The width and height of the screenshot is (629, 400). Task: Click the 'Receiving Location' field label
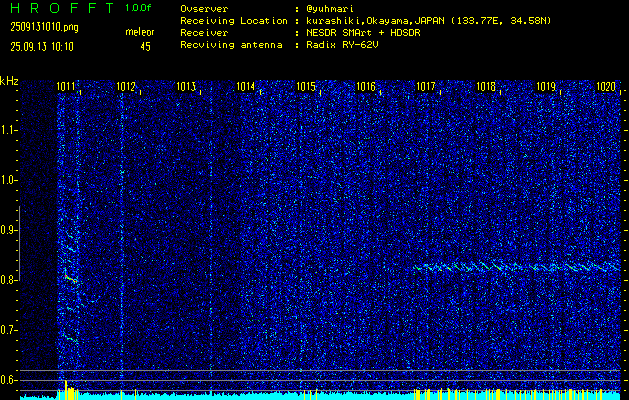coord(234,21)
